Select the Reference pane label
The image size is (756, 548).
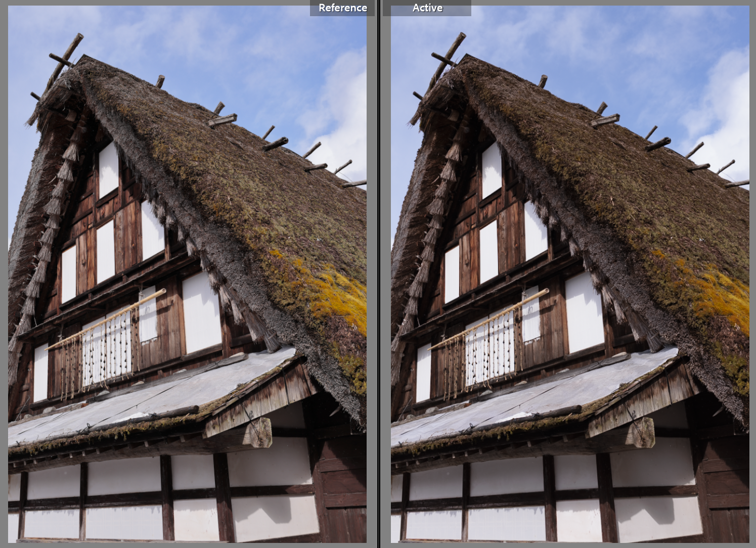[342, 8]
